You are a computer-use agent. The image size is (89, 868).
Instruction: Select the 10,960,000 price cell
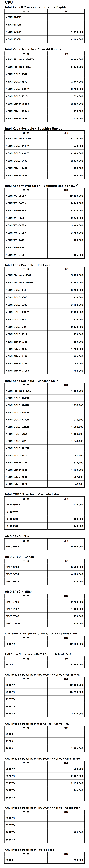click(76, 196)
